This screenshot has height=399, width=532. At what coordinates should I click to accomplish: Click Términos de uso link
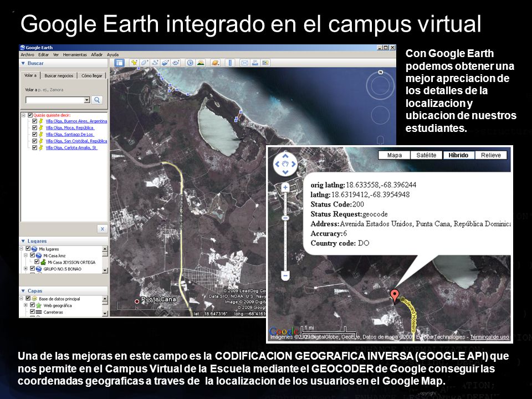(489, 337)
